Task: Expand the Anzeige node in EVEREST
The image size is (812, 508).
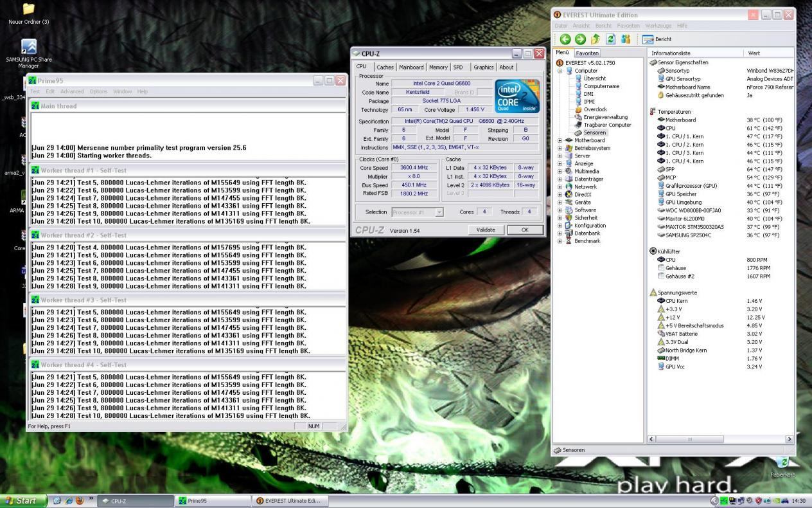Action: coord(560,163)
